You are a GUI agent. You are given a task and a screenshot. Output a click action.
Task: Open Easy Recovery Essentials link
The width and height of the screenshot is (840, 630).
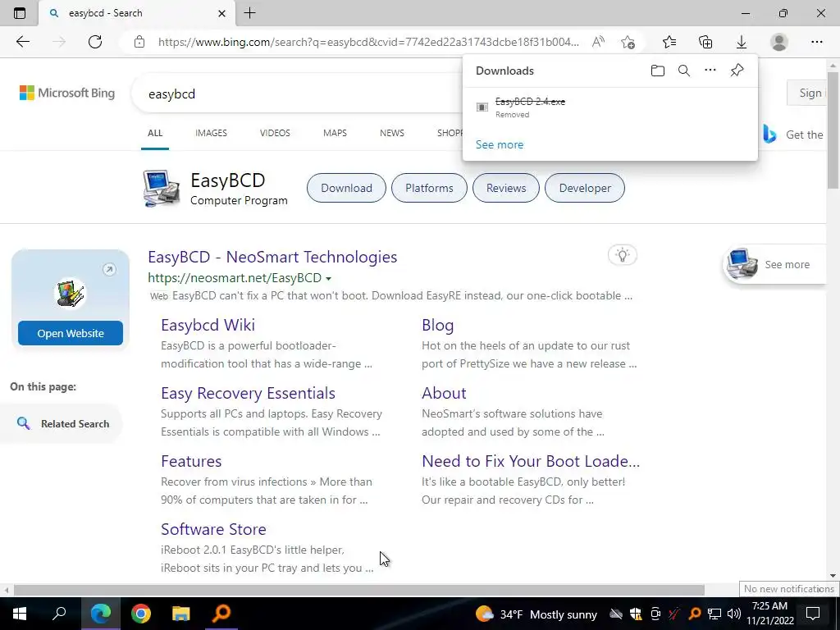pyautogui.click(x=248, y=393)
